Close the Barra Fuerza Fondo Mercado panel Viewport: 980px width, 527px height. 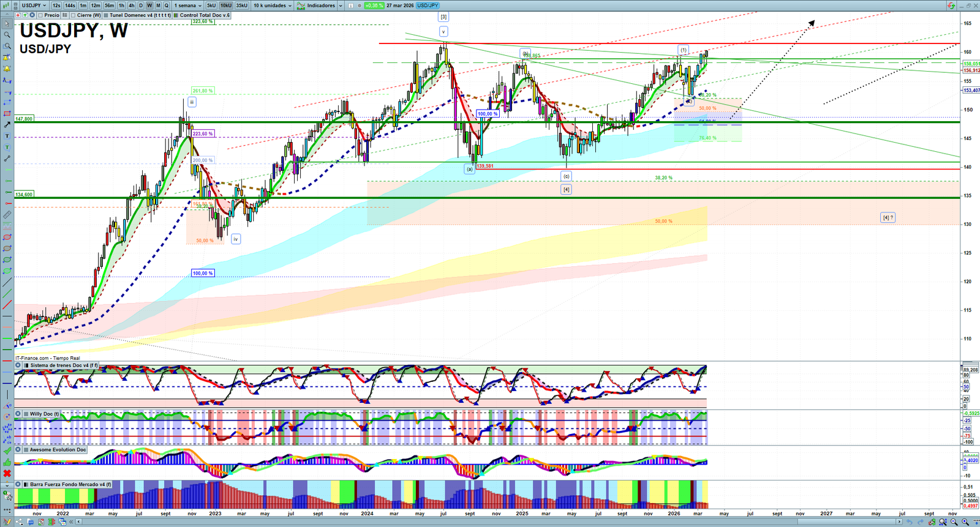coord(18,484)
